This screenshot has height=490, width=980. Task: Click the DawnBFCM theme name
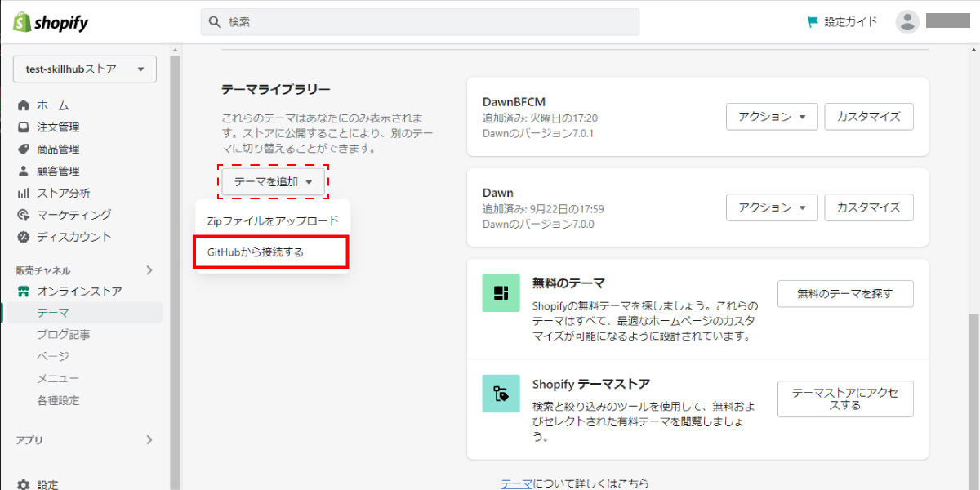pyautogui.click(x=514, y=102)
